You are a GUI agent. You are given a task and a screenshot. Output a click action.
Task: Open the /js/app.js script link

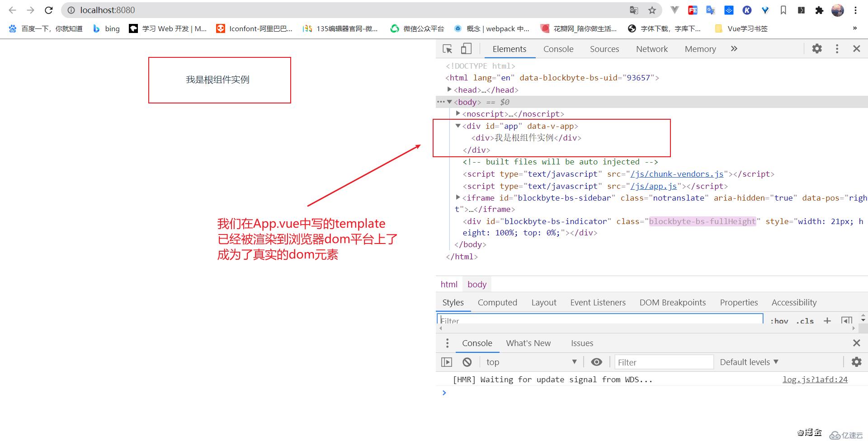[653, 186]
